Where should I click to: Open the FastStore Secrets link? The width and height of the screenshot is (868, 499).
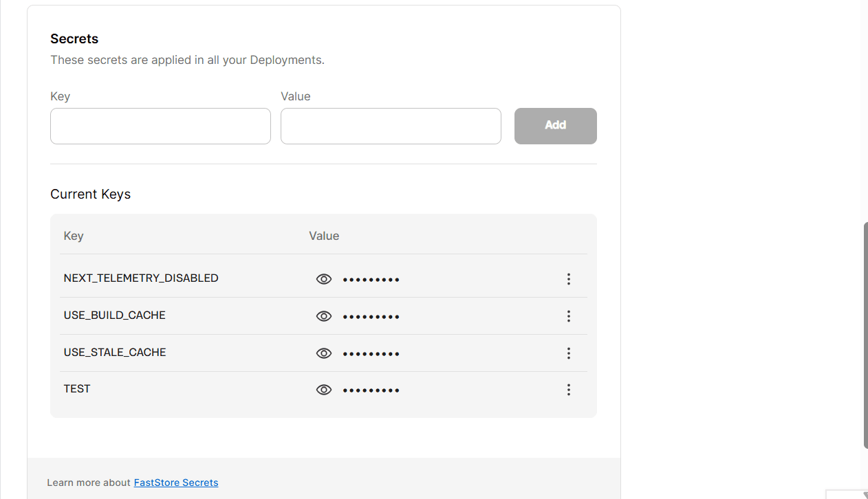point(176,483)
